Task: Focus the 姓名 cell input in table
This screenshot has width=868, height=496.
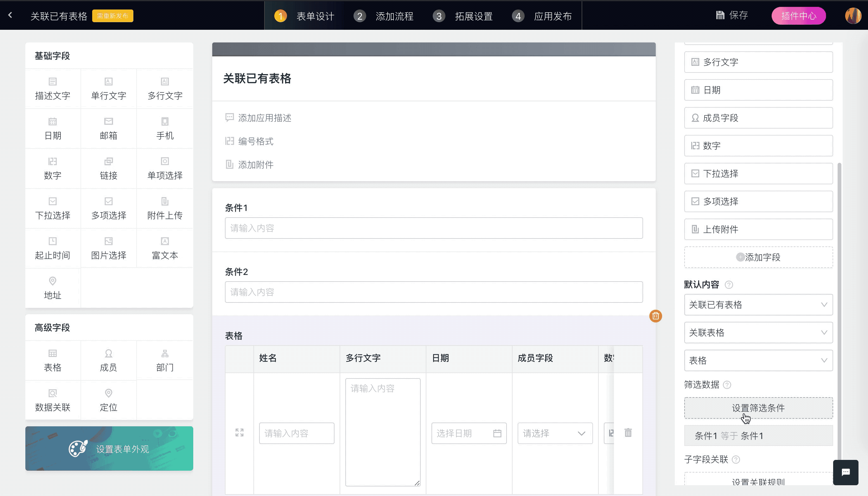Action: pos(297,433)
